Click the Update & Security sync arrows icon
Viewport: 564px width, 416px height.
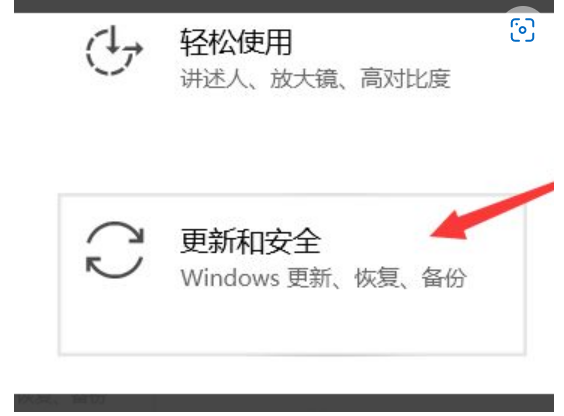coord(115,250)
